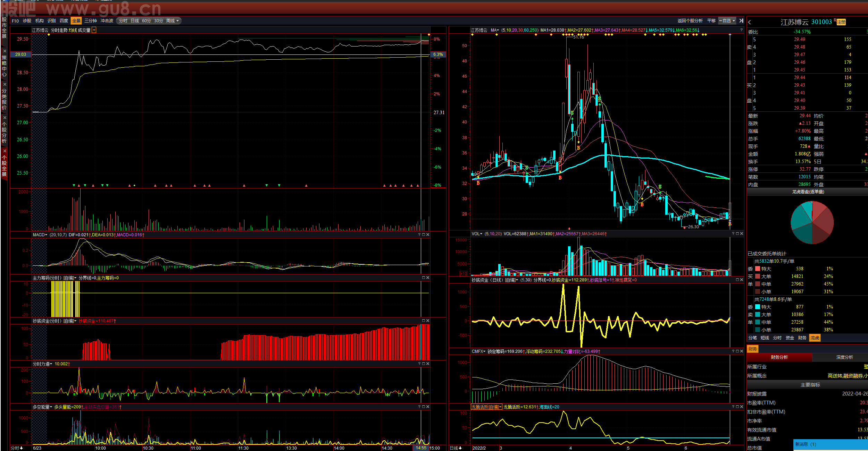The width and height of the screenshot is (868, 451).
Task: Switch to the 短线 tab
Action: (765, 338)
